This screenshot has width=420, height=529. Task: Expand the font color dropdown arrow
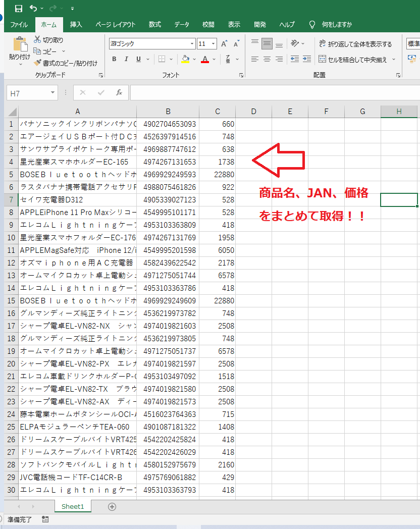click(214, 60)
